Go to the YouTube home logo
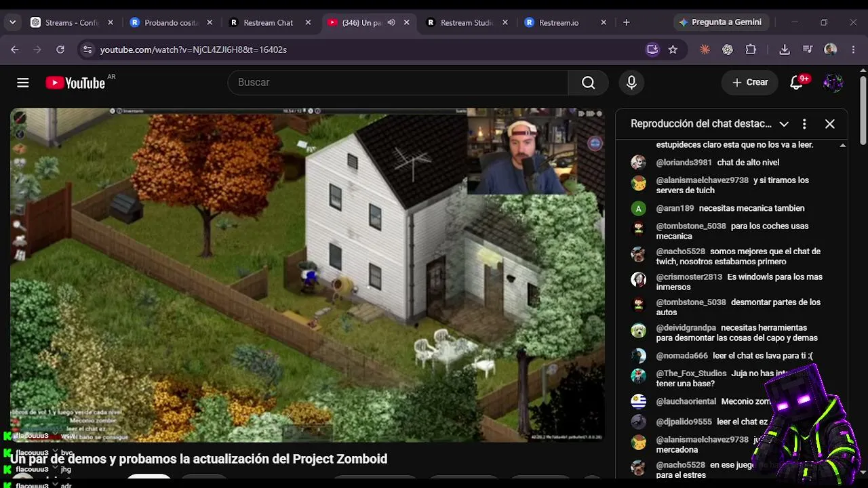868x488 pixels. click(75, 83)
